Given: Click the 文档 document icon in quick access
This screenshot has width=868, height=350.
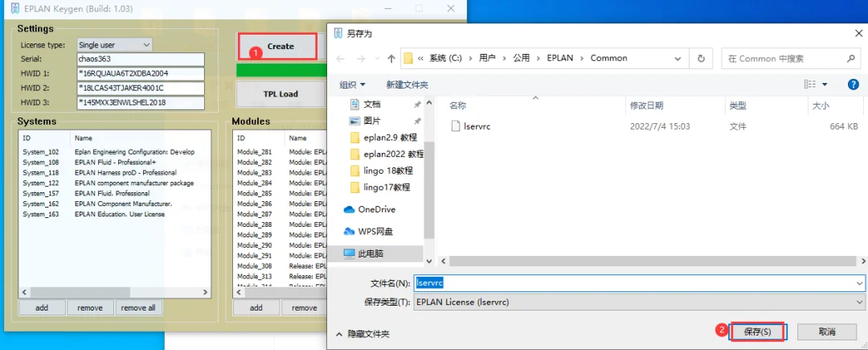Looking at the screenshot, I should pyautogui.click(x=355, y=104).
